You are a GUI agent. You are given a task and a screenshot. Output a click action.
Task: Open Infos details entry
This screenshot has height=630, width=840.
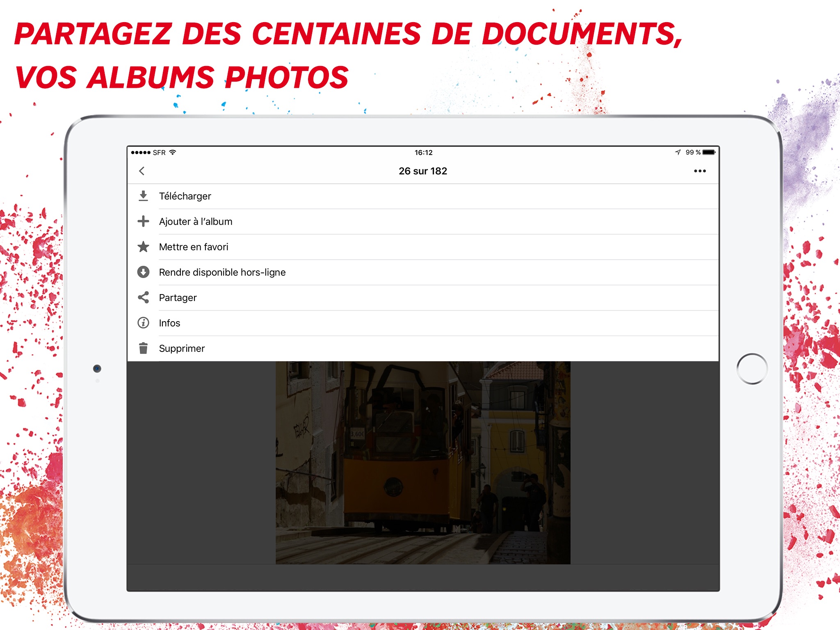tap(169, 323)
